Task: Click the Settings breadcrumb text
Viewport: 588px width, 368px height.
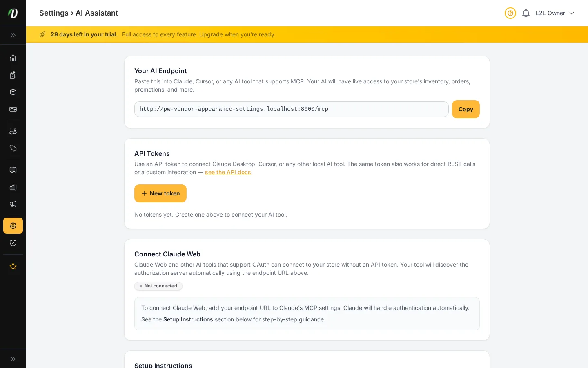Action: (x=54, y=13)
